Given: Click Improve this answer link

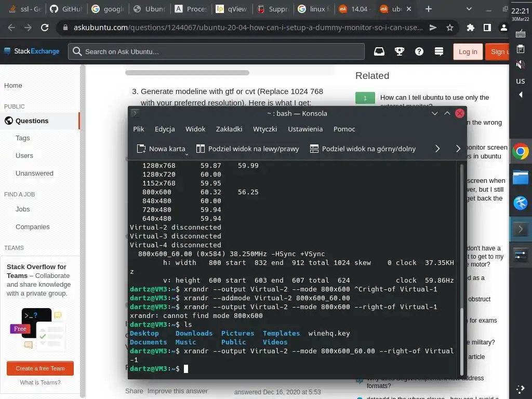Looking at the screenshot, I should click(x=178, y=391).
